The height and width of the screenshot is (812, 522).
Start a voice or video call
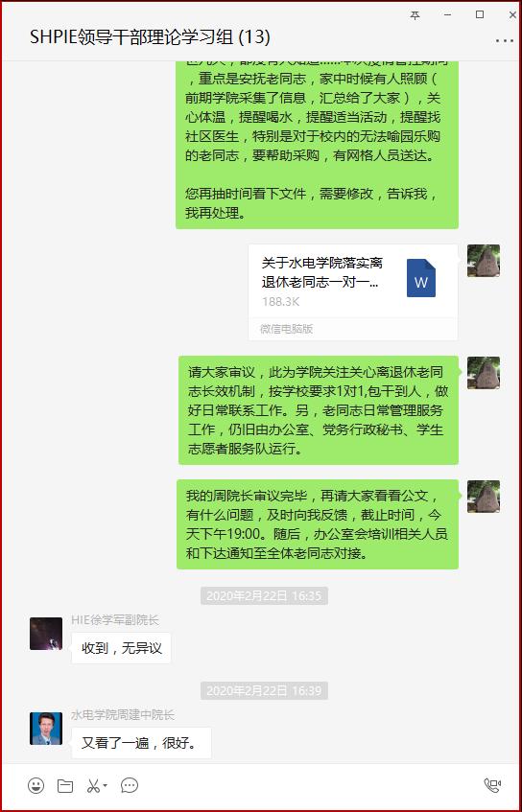(492, 785)
